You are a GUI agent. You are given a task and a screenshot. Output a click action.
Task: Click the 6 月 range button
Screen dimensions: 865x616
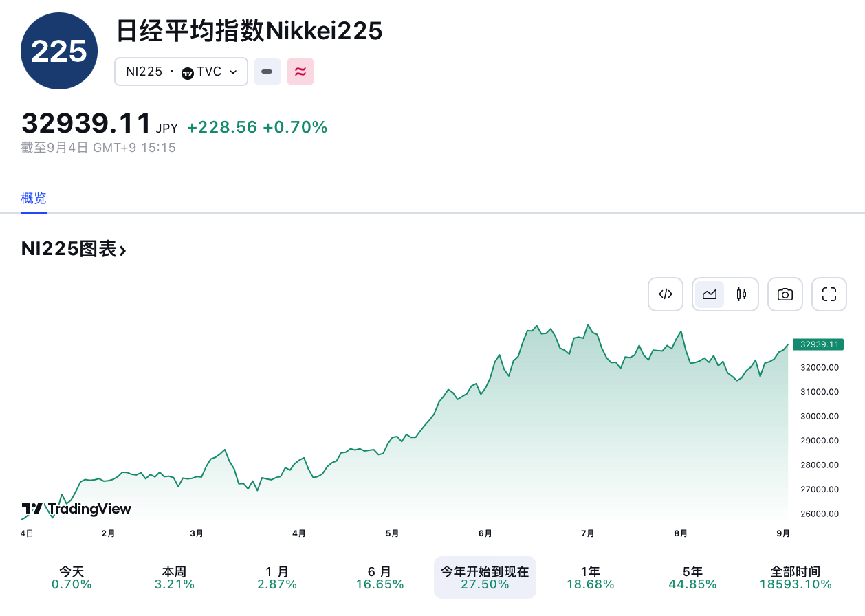click(x=380, y=577)
